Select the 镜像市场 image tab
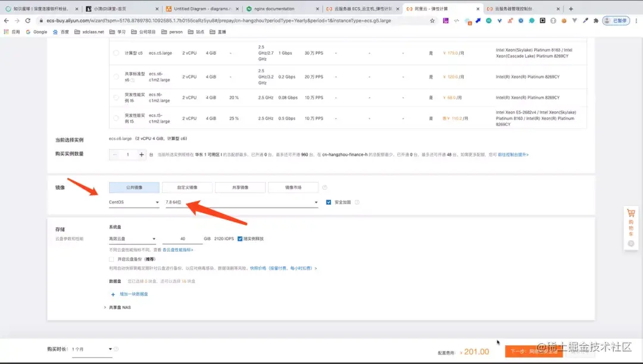 (x=293, y=187)
